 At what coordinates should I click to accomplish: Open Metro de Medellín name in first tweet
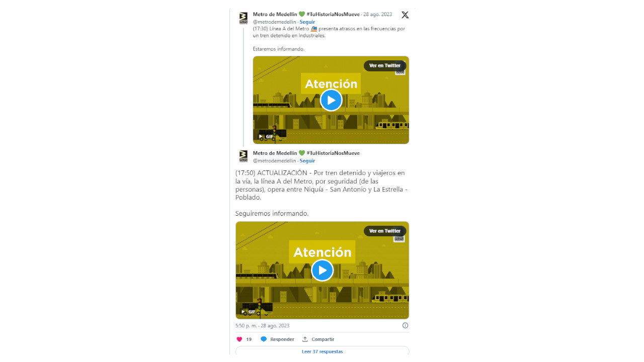pos(275,15)
